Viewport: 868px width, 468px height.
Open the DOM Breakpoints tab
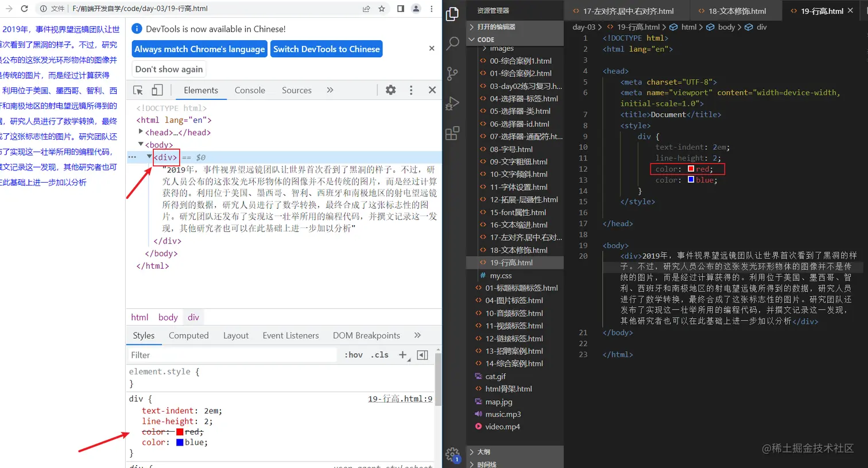[366, 335]
